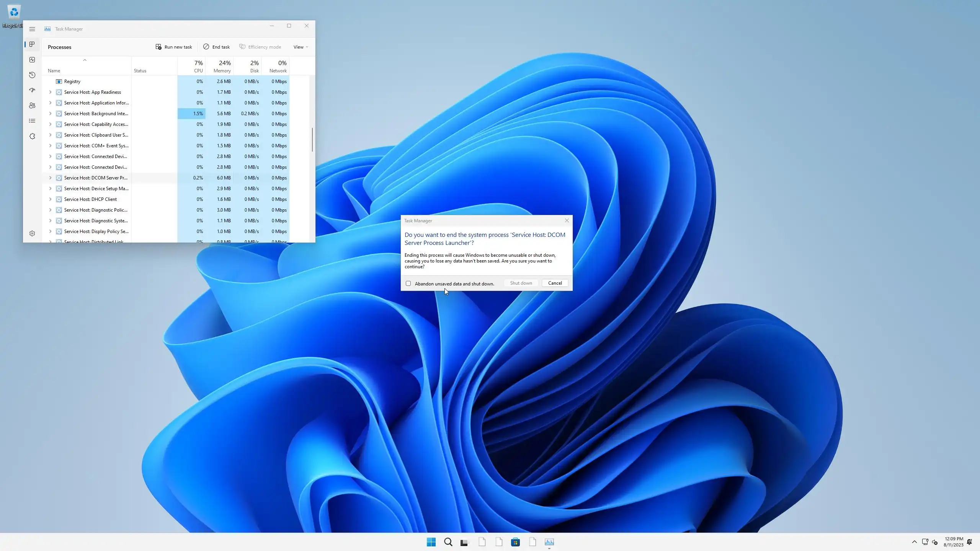Open the View dropdown menu
The image size is (980, 551).
click(x=301, y=47)
